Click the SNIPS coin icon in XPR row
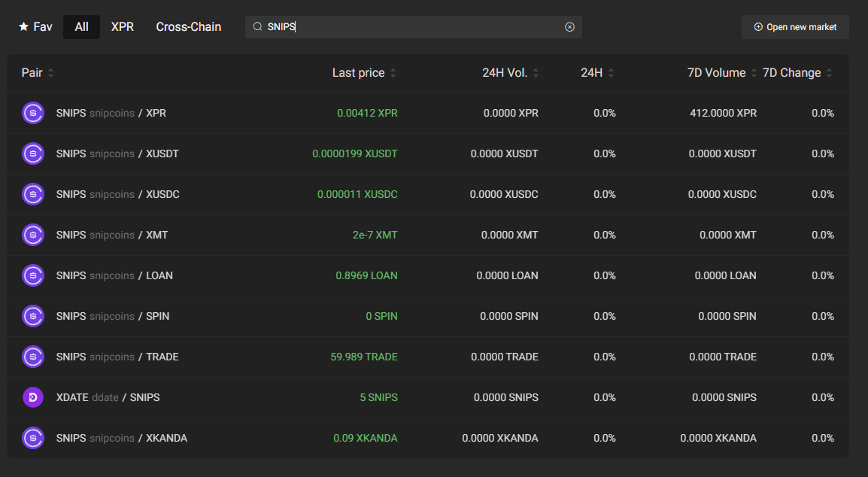This screenshot has height=477, width=868. point(33,113)
